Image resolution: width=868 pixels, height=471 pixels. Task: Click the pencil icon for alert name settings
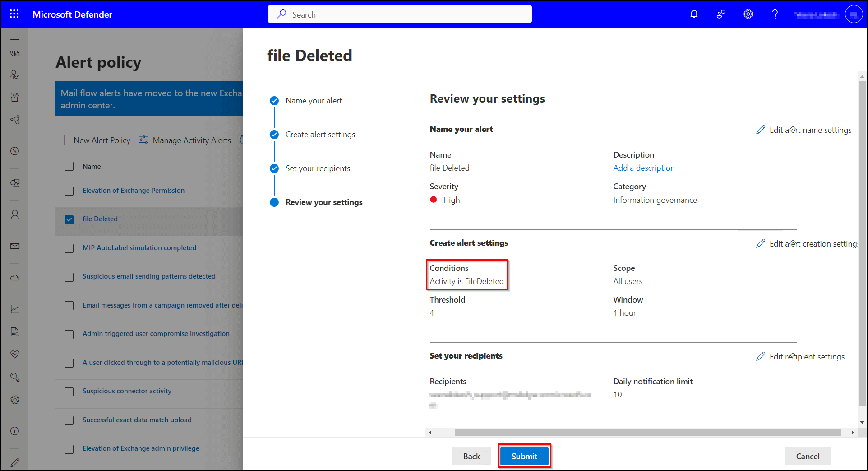coord(761,130)
